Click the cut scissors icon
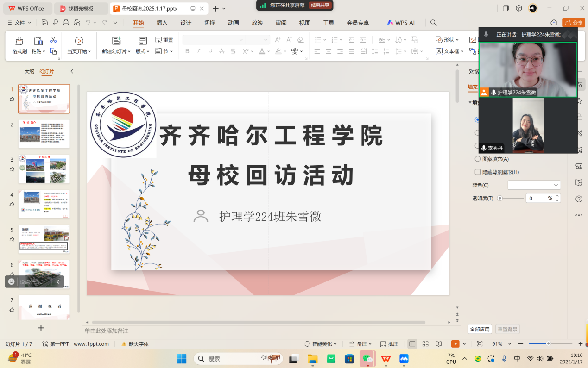Viewport: 588px width, 368px height. [53, 40]
